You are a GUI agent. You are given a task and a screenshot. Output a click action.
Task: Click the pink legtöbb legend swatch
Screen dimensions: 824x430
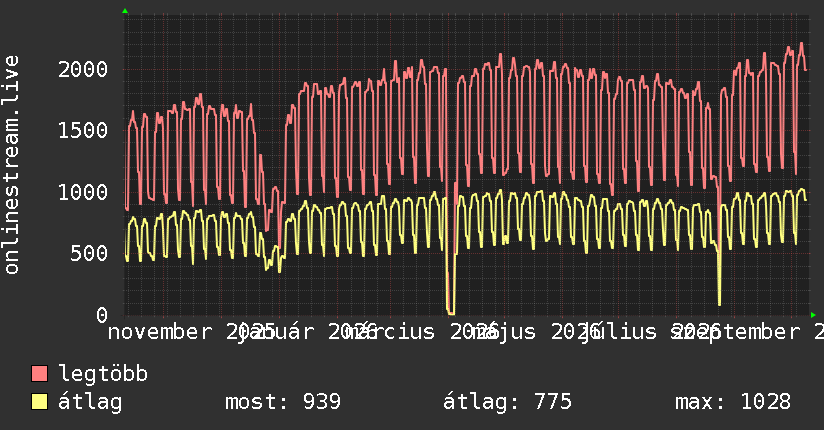pos(39,374)
